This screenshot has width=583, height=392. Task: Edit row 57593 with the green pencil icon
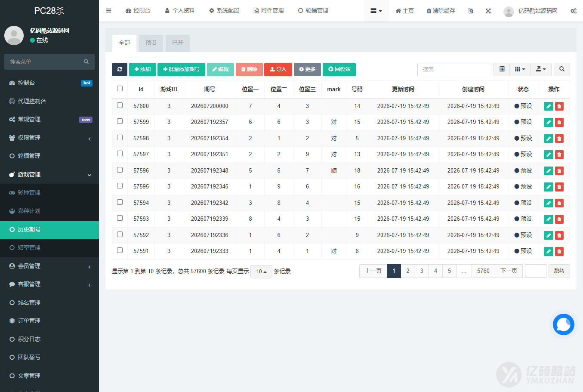click(549, 219)
